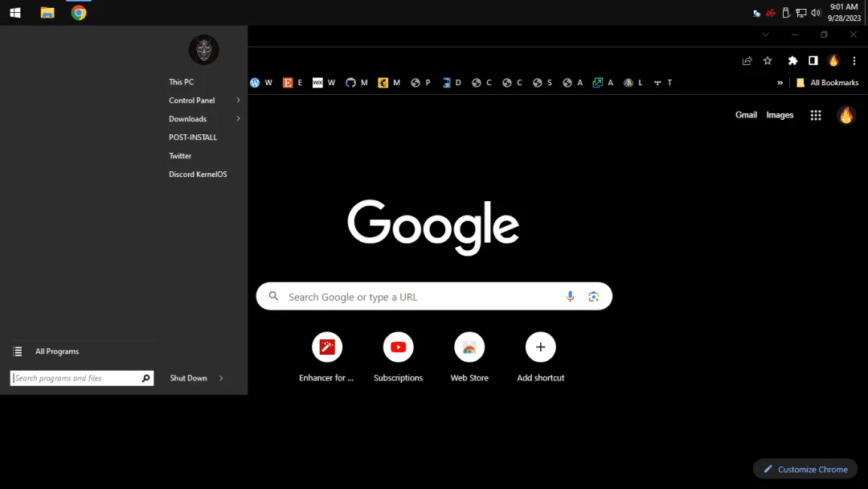The image size is (868, 489).
Task: Open the bookmark labeled T
Action: (x=662, y=83)
